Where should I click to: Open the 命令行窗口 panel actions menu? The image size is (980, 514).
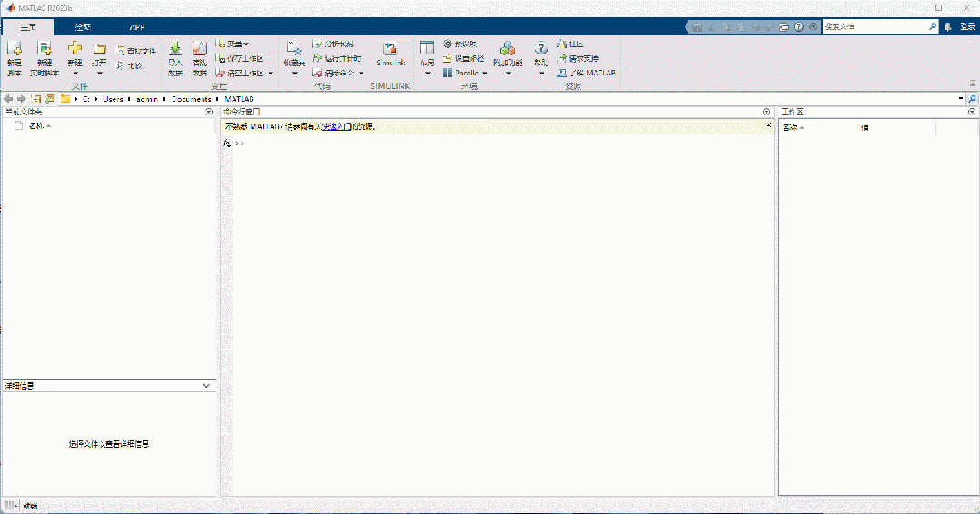tap(767, 112)
